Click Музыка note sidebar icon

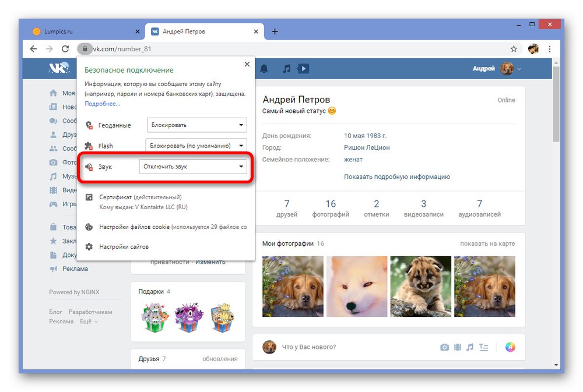[53, 176]
